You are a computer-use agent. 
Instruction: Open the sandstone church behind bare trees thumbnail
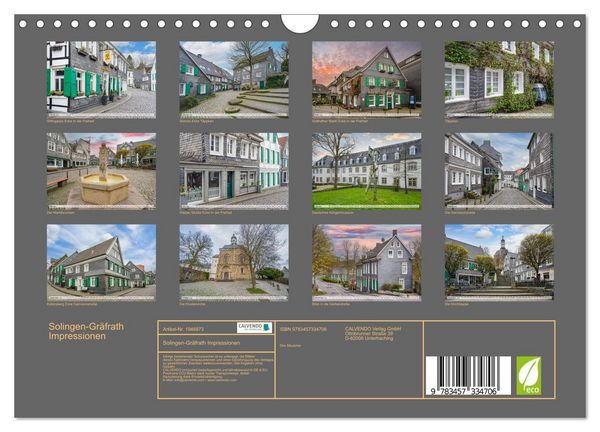tap(234, 262)
